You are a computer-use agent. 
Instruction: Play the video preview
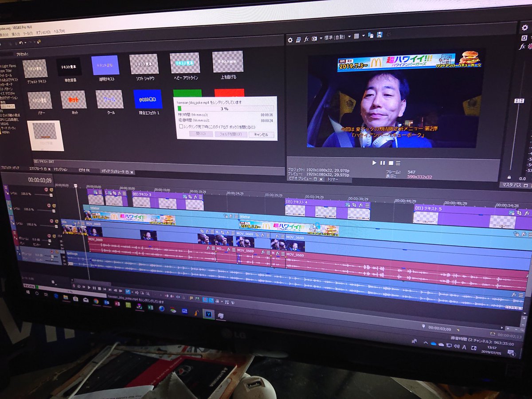click(x=375, y=163)
